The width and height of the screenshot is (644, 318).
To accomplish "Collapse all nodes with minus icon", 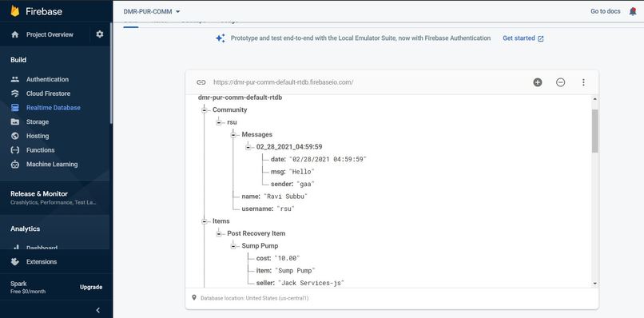I will [561, 82].
